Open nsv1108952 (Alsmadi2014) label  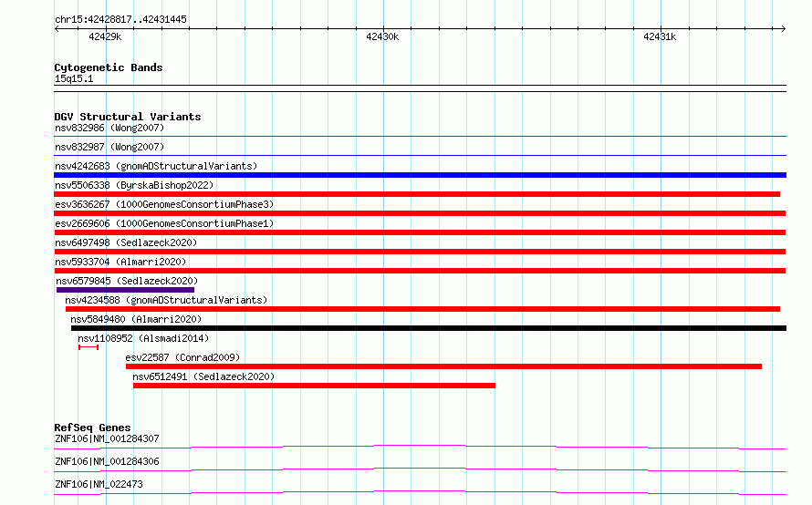click(x=143, y=338)
